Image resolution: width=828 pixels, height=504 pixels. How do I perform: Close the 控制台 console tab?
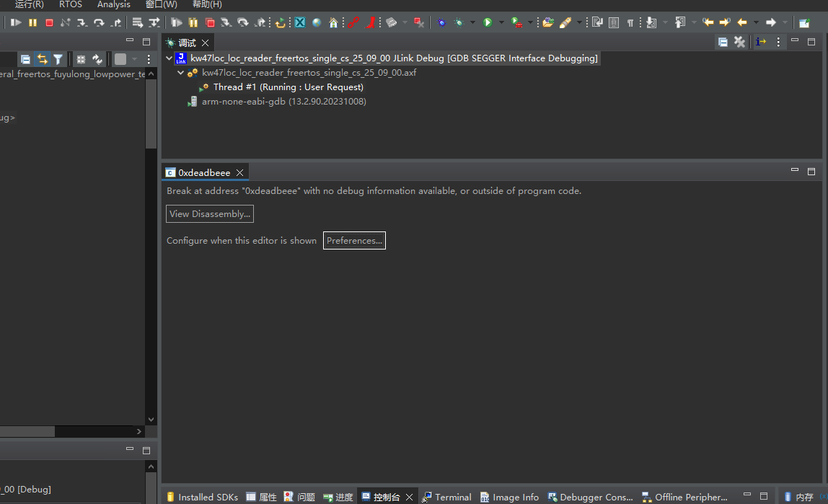click(x=409, y=497)
